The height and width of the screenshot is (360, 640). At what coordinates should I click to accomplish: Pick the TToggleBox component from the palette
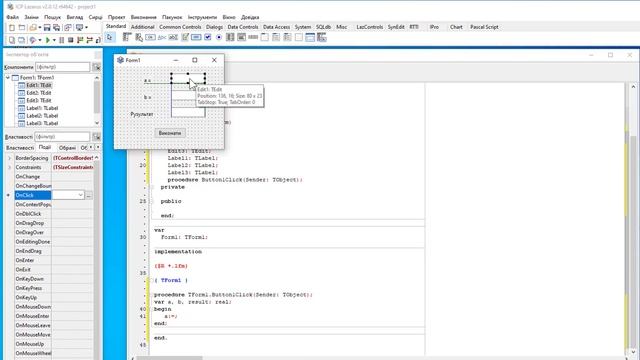click(196, 37)
